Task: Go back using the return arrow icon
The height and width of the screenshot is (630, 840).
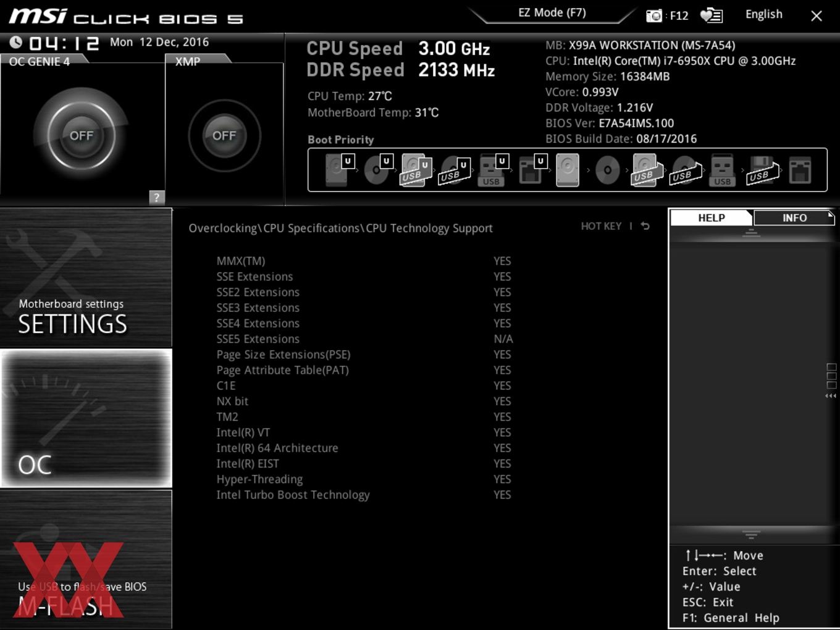Action: (645, 226)
